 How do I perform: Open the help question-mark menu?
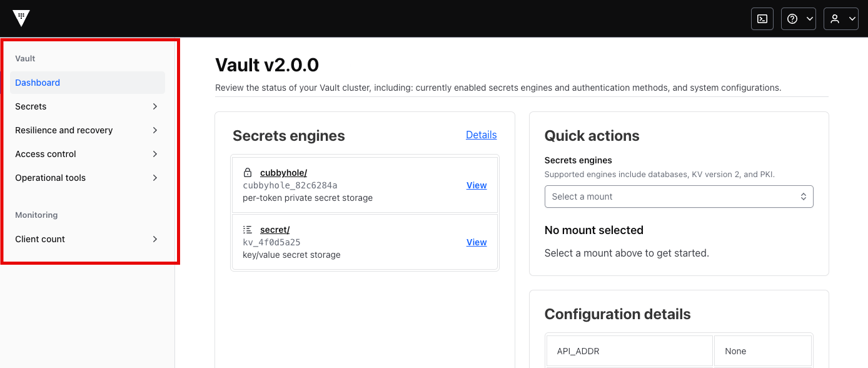click(x=799, y=19)
